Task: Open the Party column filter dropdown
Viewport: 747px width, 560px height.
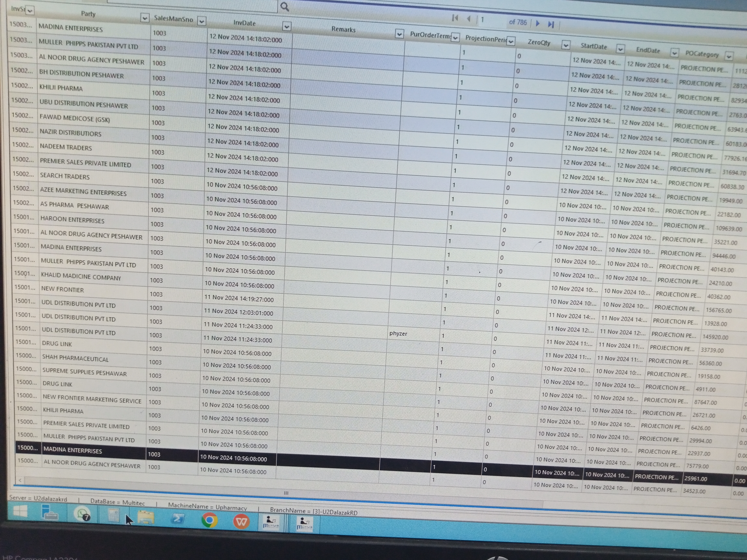Action: coord(145,17)
